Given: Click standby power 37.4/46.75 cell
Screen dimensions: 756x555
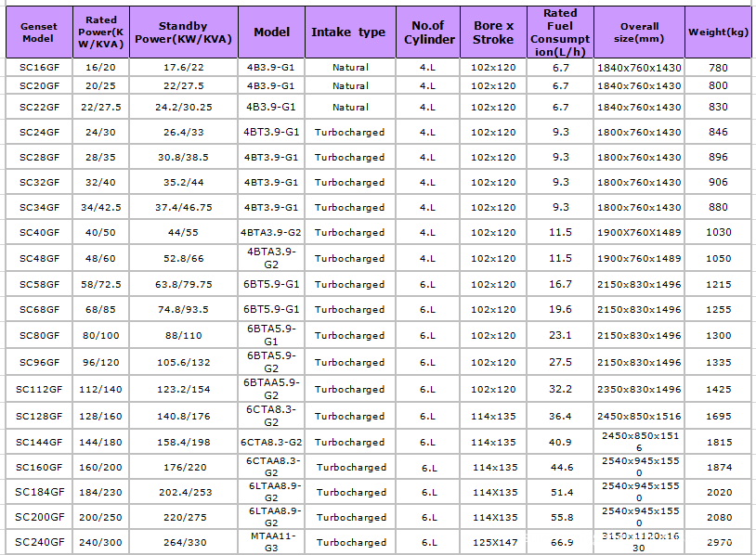Looking at the screenshot, I should coord(183,207).
